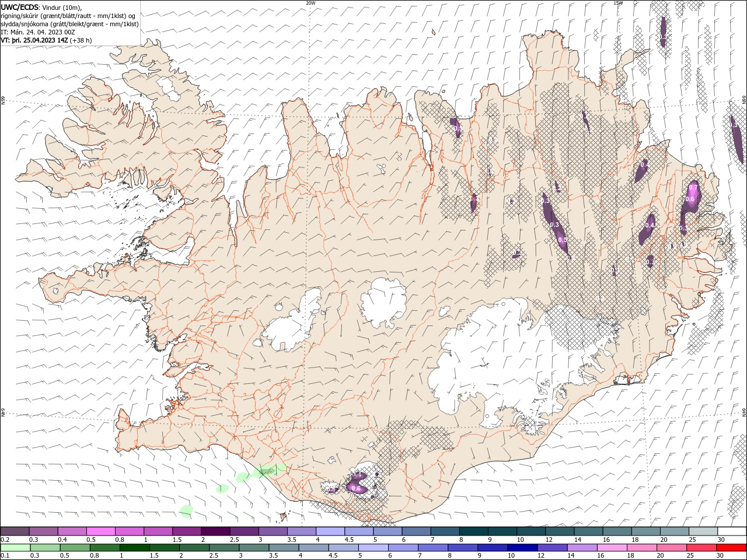Click the 'IT: Mán. 24. 04. 2023 00Z' line
Image resolution: width=747 pixels, height=560 pixels.
coord(38,32)
